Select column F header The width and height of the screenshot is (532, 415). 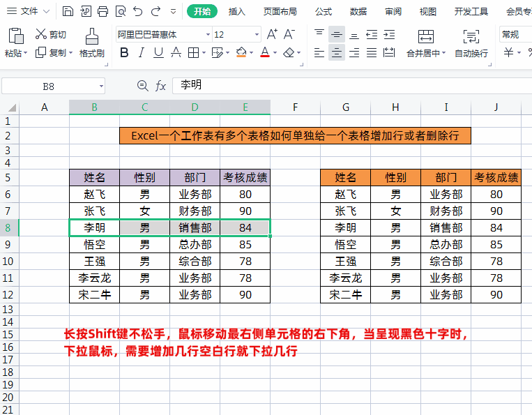tap(295, 107)
